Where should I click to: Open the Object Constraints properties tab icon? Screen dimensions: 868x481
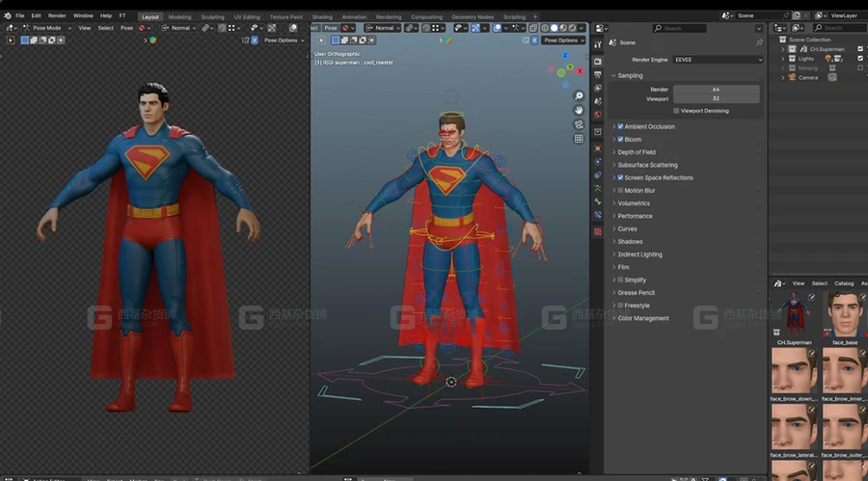coord(598,174)
